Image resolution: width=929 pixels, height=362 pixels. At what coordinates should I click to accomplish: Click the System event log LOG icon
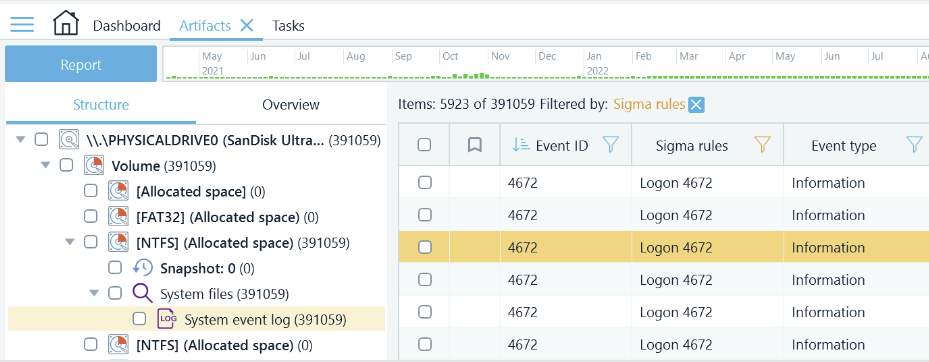[x=167, y=319]
